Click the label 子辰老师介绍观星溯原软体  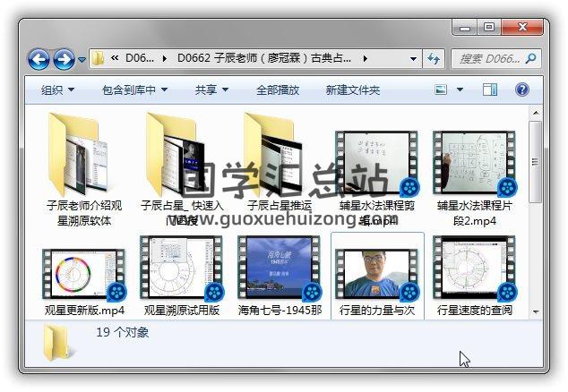coord(84,213)
